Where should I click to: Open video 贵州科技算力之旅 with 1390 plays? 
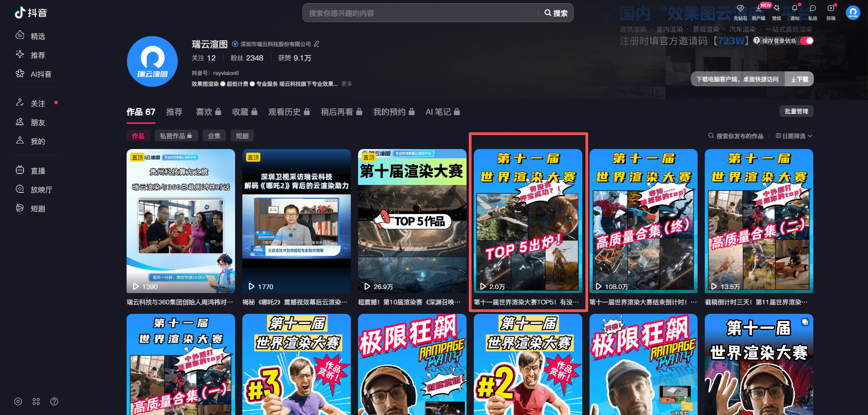[181, 221]
